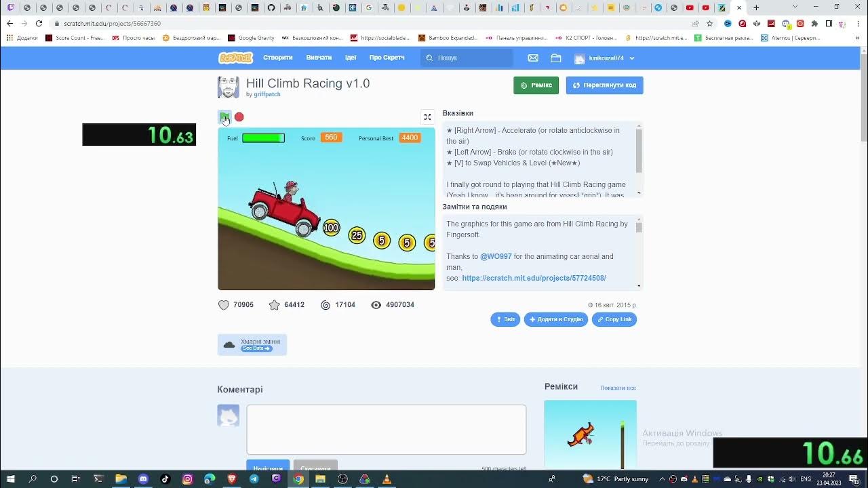Image resolution: width=868 pixels, height=488 pixels.
Task: Click the browser address bar URL
Action: pyautogui.click(x=113, y=23)
